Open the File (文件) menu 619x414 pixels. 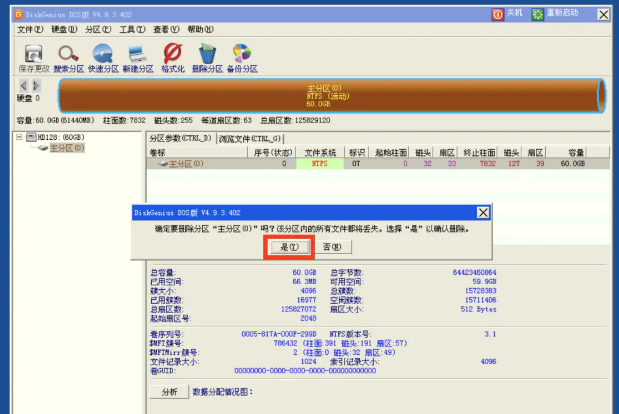click(x=30, y=30)
